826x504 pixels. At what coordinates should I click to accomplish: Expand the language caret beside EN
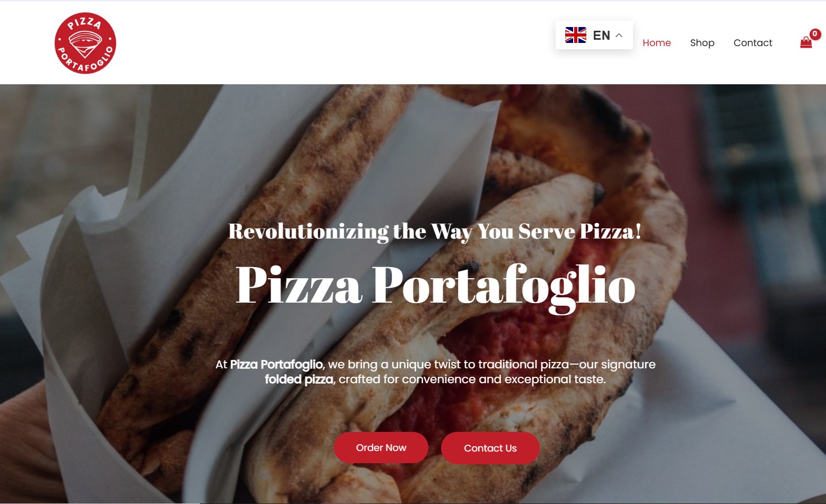tap(619, 35)
